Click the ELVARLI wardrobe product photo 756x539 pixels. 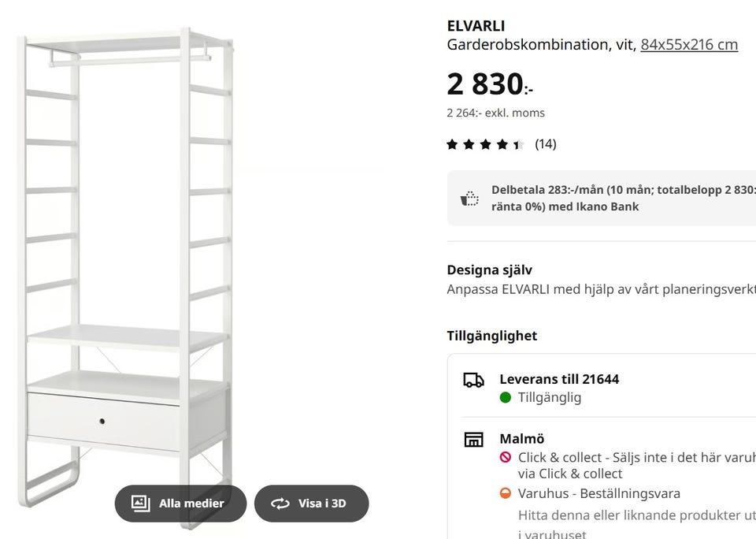coord(126,252)
